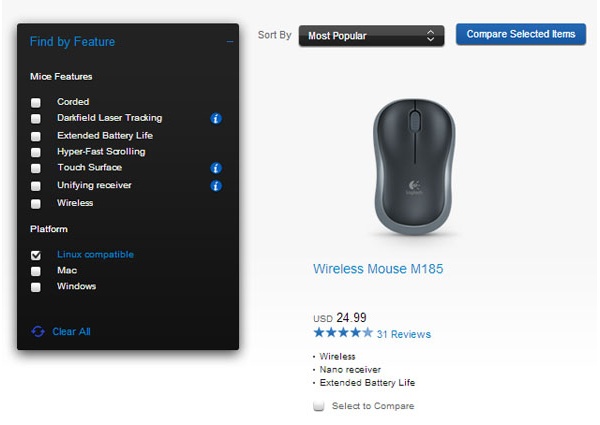This screenshot has width=600, height=425.
Task: Click info icon next to Touch Surface
Action: [x=216, y=168]
